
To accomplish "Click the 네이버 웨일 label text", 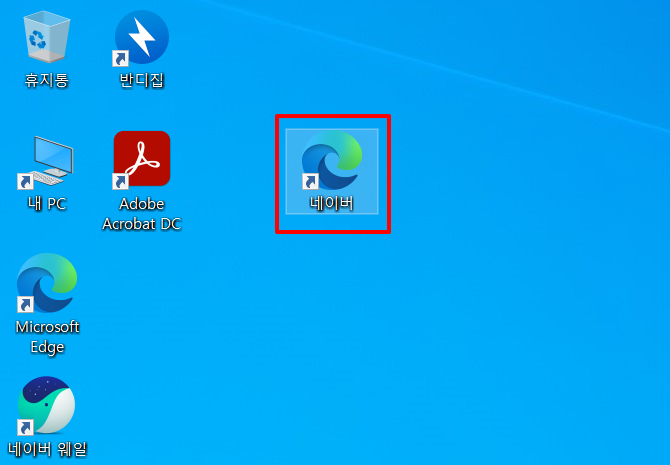I will [x=47, y=449].
